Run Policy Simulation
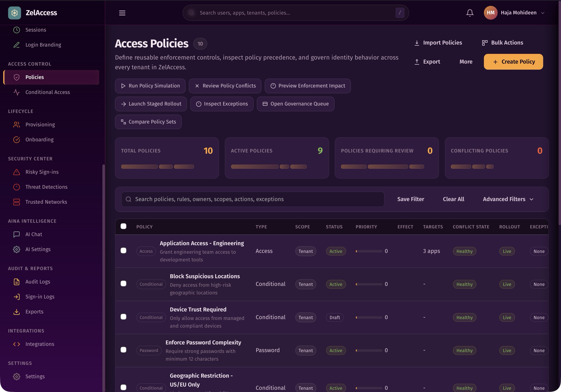 pos(150,86)
